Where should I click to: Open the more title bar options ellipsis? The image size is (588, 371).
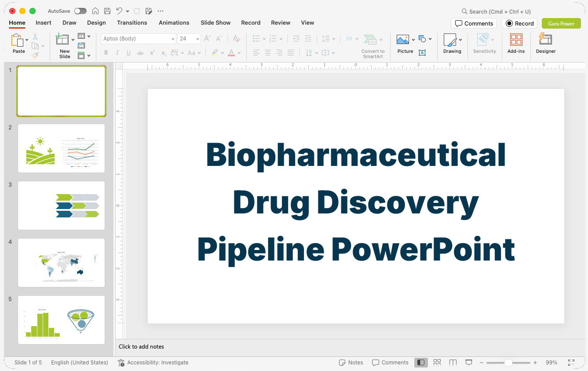161,11
